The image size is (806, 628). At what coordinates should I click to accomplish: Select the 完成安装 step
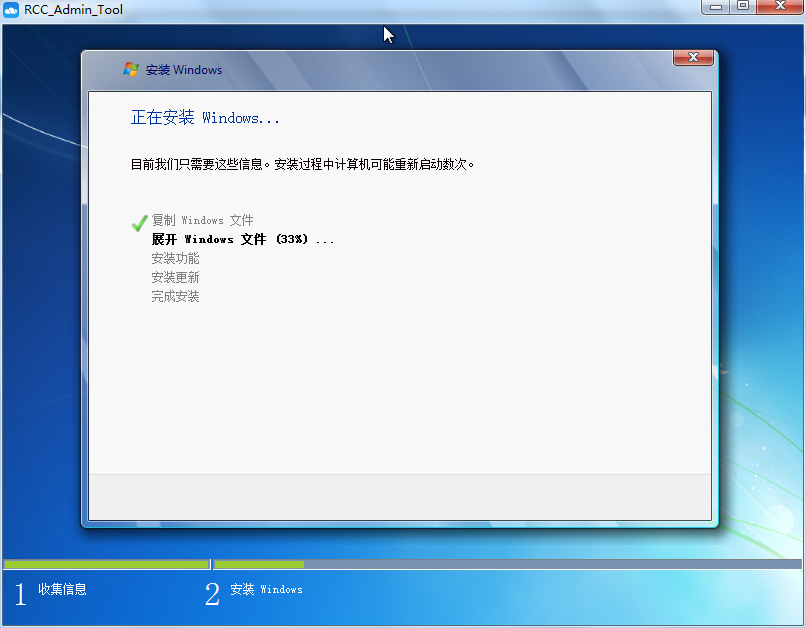(x=175, y=296)
